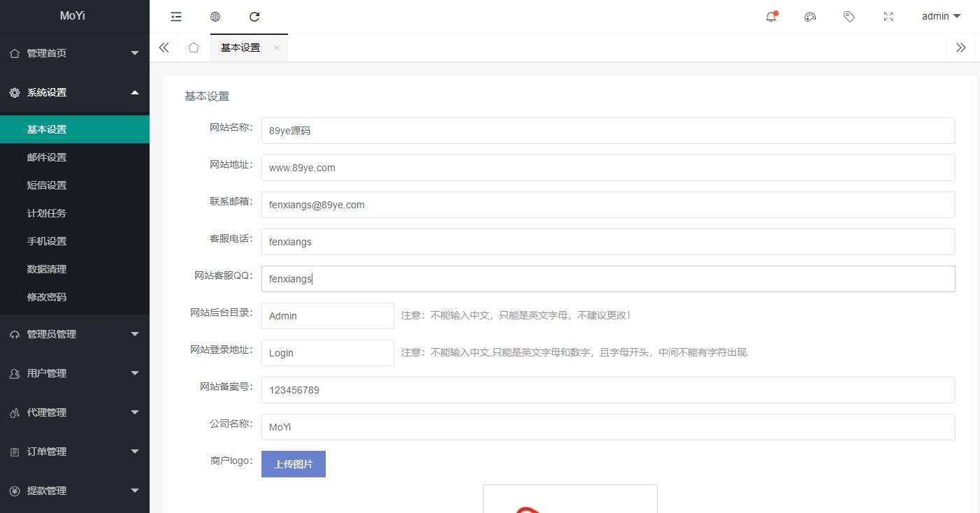Viewport: 980px width, 513px height.
Task: Collapse the 系统设置 menu arrow
Action: click(x=135, y=92)
